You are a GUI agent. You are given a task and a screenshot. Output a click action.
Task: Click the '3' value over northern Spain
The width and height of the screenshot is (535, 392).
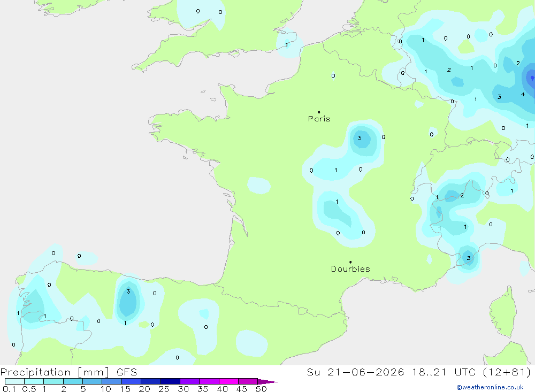[x=128, y=291]
